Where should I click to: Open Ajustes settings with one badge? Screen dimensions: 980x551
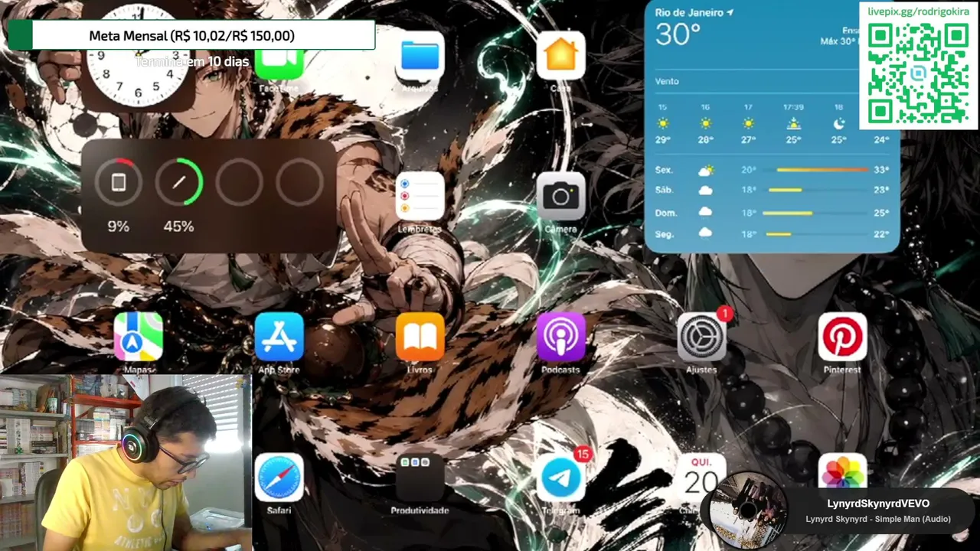(701, 337)
